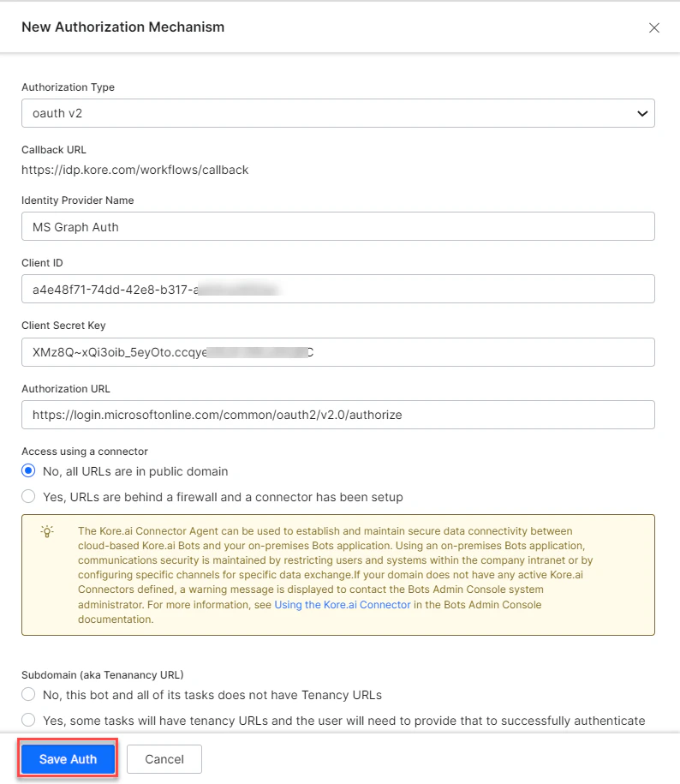This screenshot has height=784, width=680.
Task: Click the New Authorization Mechanism title
Action: (x=122, y=27)
